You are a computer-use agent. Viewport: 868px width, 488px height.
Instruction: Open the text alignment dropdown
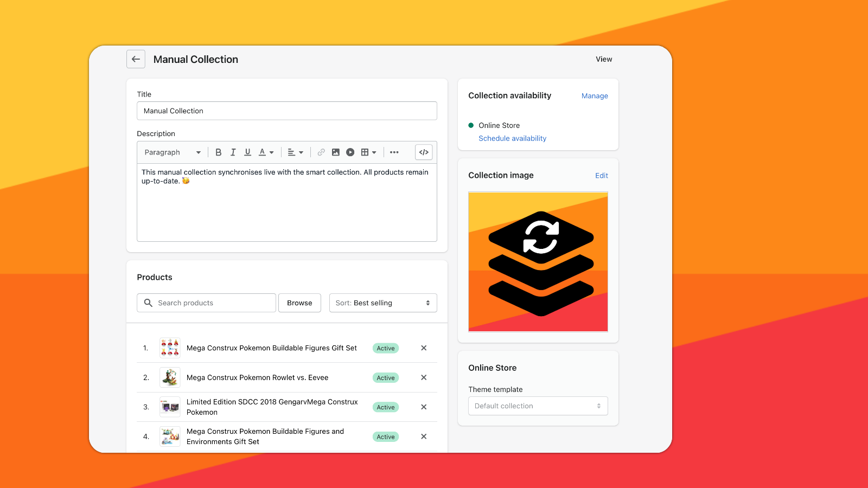pos(295,152)
